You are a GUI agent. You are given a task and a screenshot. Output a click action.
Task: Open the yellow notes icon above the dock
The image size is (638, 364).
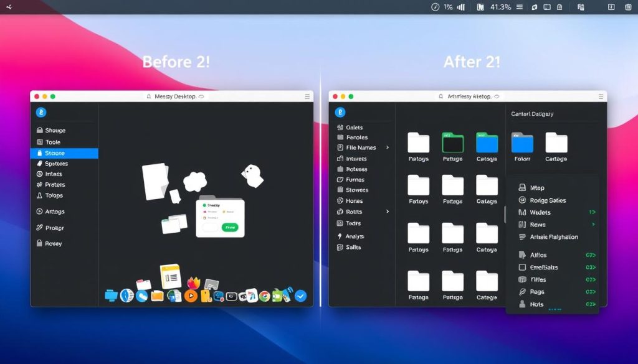171,276
